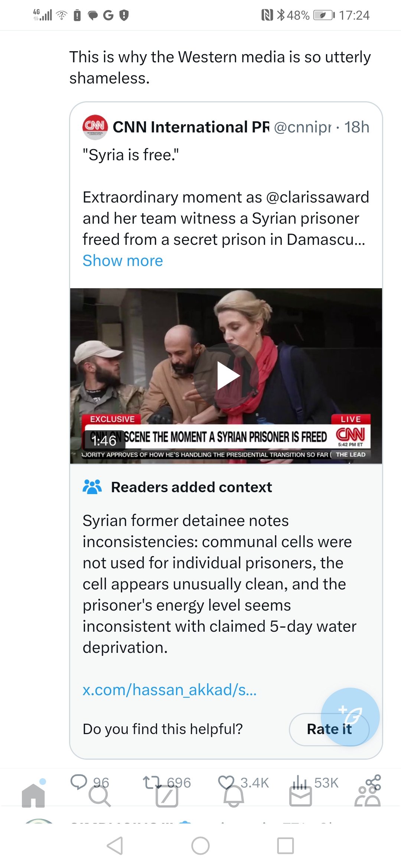401x868 pixels.
Task: Open CNN International PR profile avatar
Action: 95,127
